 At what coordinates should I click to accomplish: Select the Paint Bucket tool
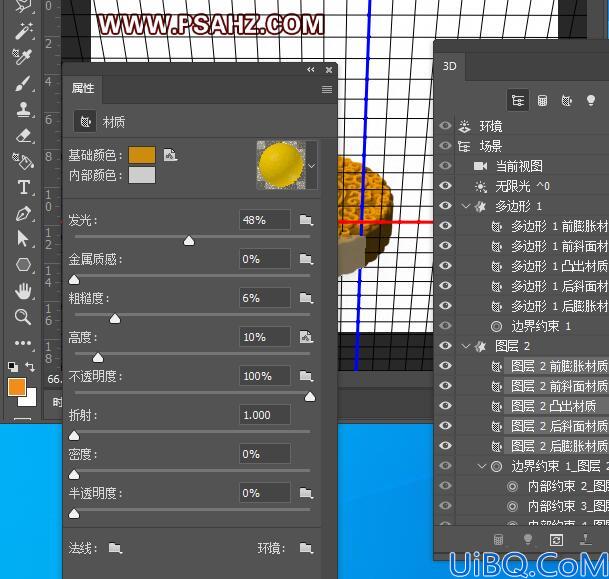(23, 161)
